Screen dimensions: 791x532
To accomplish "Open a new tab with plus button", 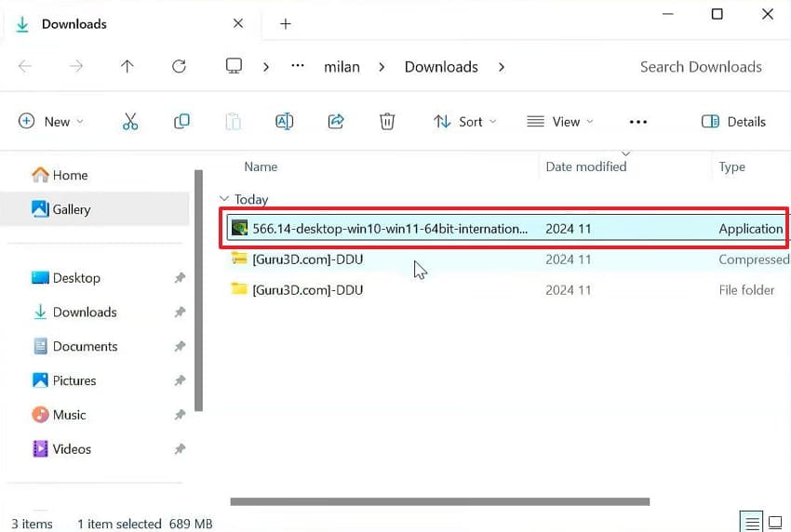I will (x=286, y=23).
